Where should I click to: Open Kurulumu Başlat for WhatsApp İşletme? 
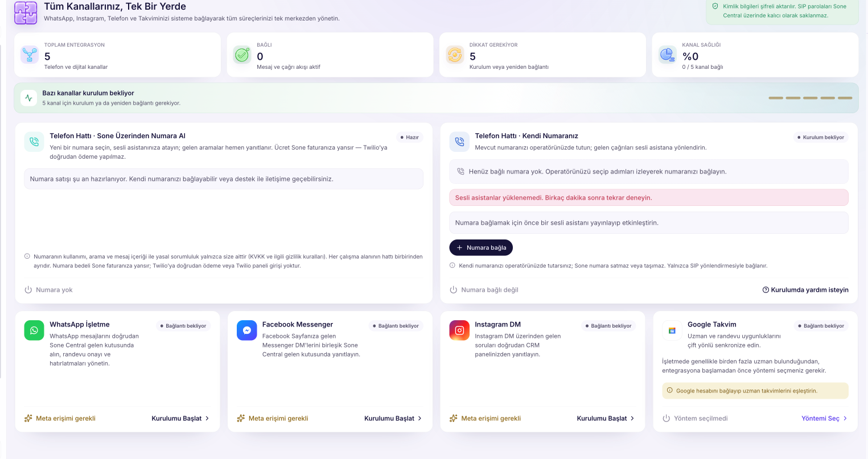tap(180, 418)
